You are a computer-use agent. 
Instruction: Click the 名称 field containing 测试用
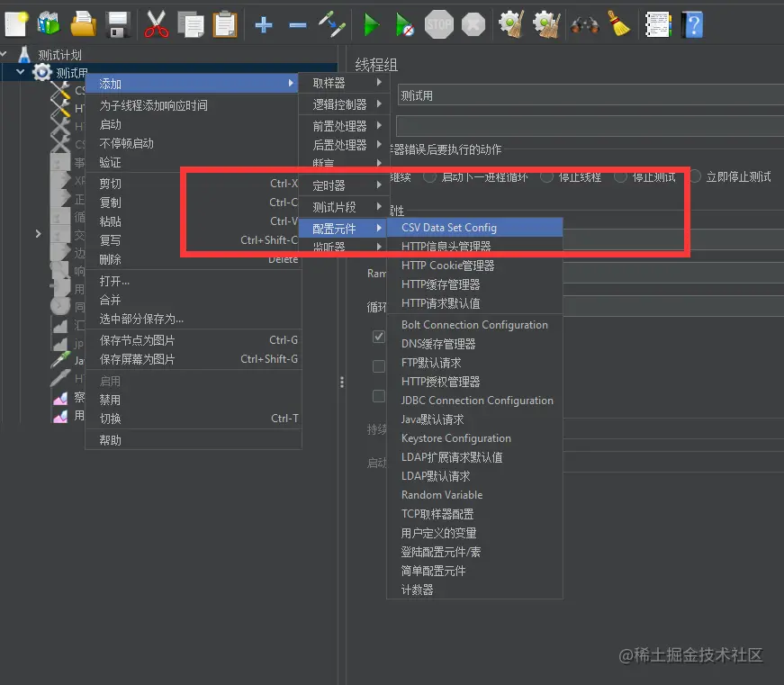click(x=591, y=95)
